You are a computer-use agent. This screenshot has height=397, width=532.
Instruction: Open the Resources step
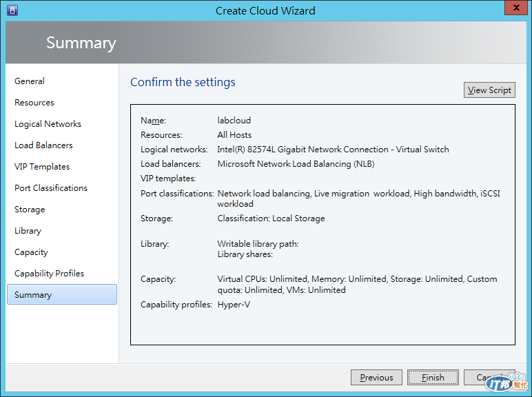(x=34, y=103)
